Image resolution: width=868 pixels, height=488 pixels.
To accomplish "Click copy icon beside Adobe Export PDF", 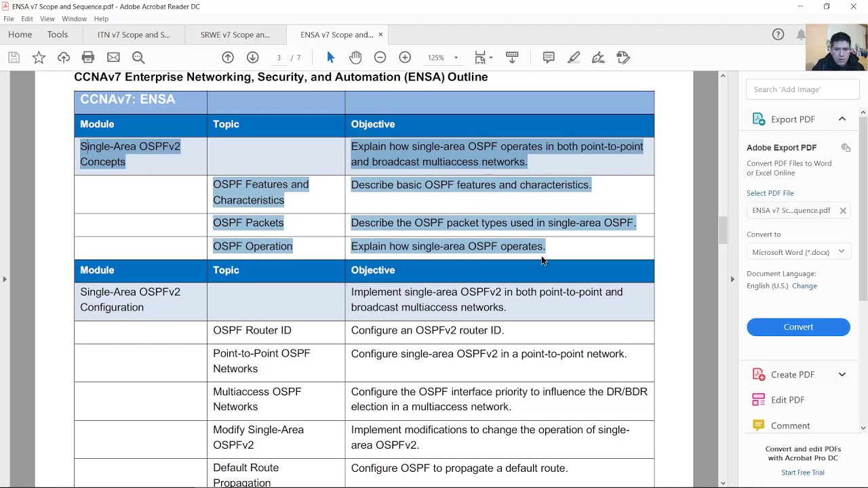I will tap(846, 148).
